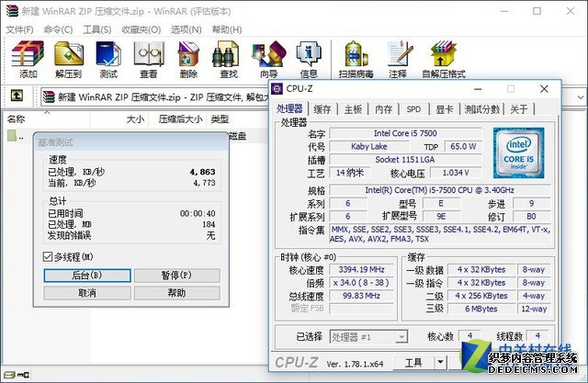
Task: Switch to CPU-Z Cache (缓存) tab
Action: (322, 109)
